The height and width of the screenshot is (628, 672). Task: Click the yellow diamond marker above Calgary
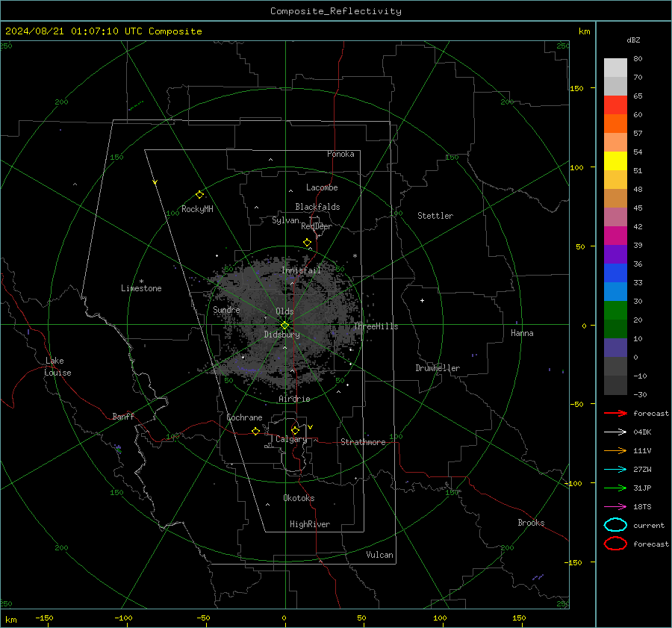pyautogui.click(x=295, y=430)
